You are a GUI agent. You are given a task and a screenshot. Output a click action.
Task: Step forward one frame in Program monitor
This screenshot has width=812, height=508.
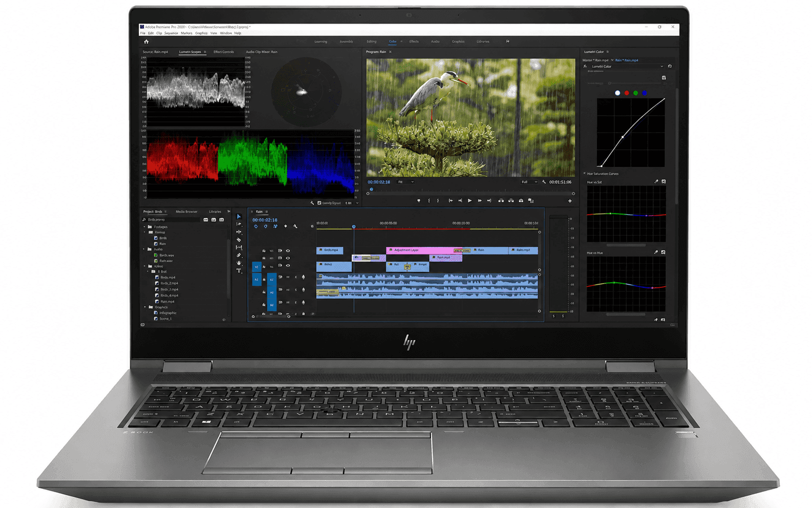click(x=479, y=201)
